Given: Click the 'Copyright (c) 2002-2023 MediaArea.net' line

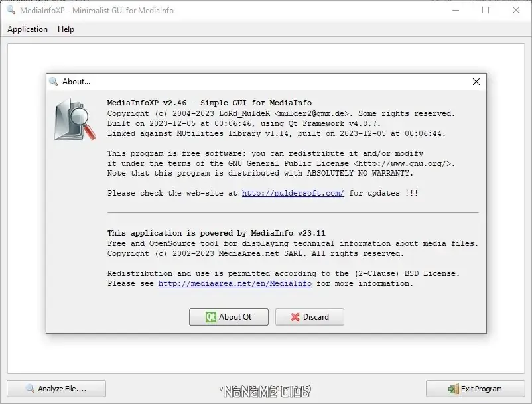Looking at the screenshot, I should (255, 253).
